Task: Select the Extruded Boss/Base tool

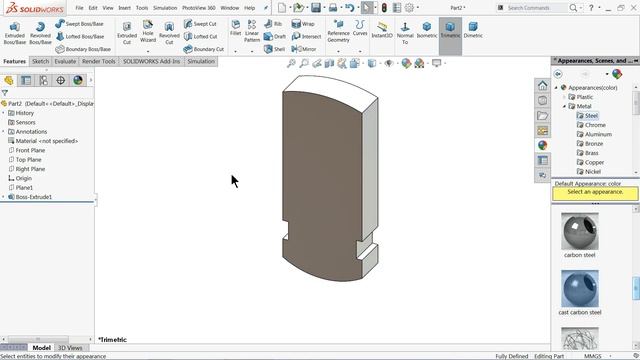Action: [15, 33]
